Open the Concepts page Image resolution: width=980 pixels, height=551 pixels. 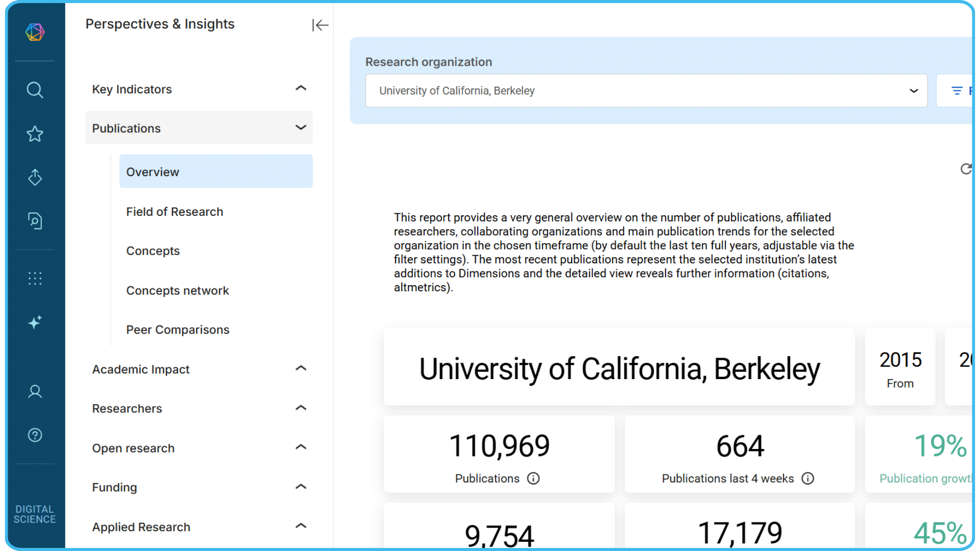pyautogui.click(x=216, y=251)
